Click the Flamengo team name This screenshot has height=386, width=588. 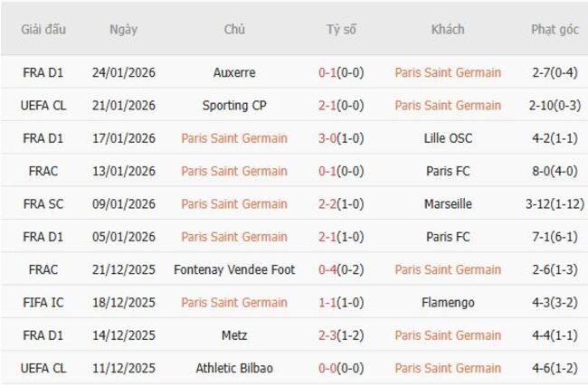(x=448, y=303)
